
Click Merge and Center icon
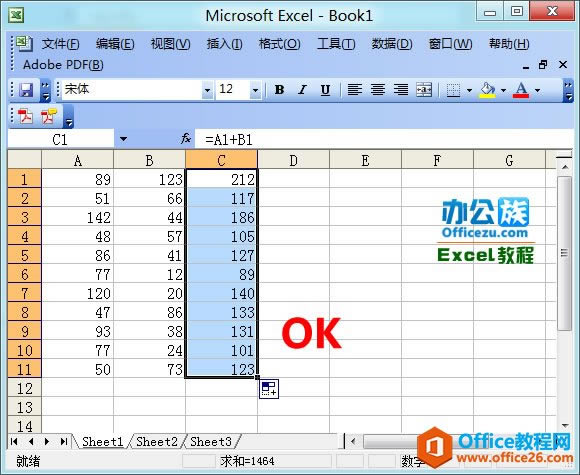pyautogui.click(x=424, y=90)
